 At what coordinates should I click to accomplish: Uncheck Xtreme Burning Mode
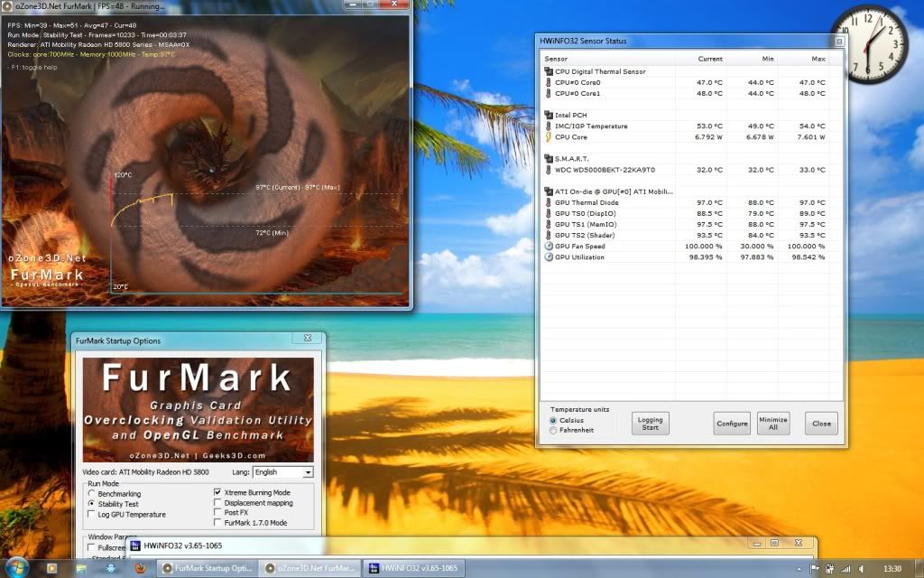[x=217, y=492]
